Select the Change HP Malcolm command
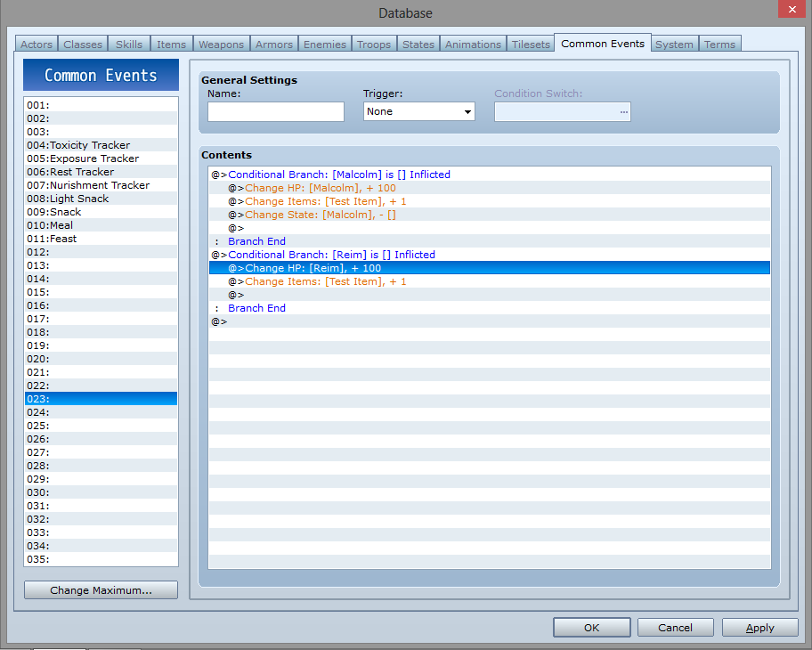The height and width of the screenshot is (650, 812). pyautogui.click(x=321, y=188)
